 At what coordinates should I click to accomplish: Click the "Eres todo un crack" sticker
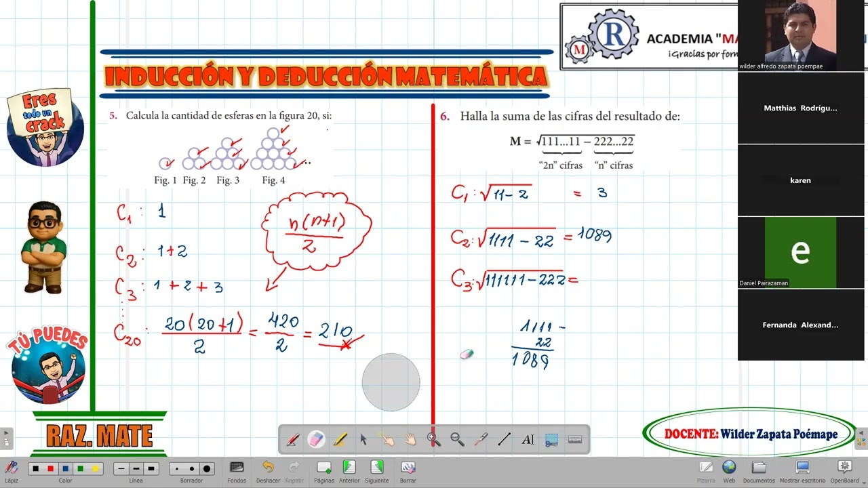click(45, 127)
